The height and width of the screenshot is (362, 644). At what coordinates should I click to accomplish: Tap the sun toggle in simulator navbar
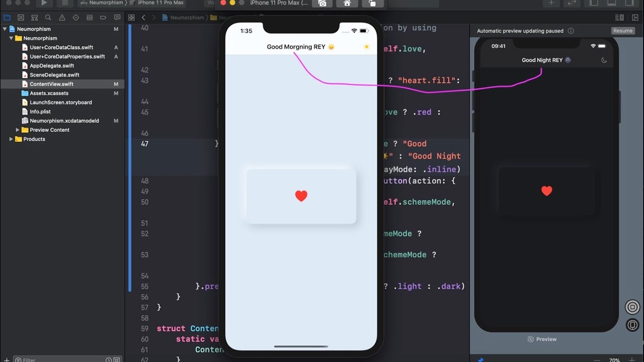(366, 47)
